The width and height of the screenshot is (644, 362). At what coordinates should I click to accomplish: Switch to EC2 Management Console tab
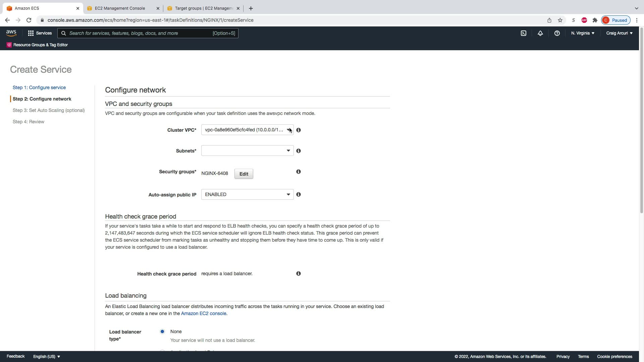pos(120,8)
